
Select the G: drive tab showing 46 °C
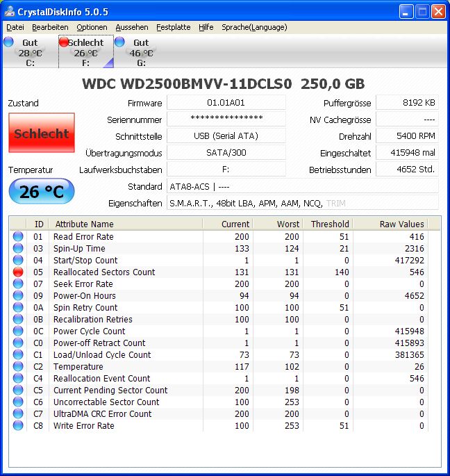coord(141,52)
